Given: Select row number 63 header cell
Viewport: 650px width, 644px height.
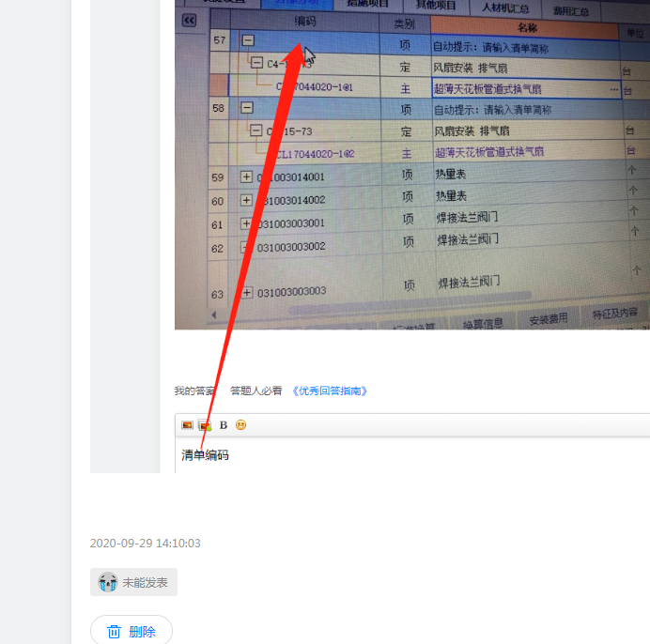Looking at the screenshot, I should (x=217, y=295).
